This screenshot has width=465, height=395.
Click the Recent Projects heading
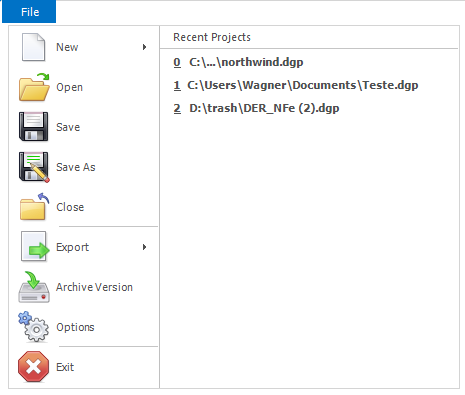click(212, 37)
